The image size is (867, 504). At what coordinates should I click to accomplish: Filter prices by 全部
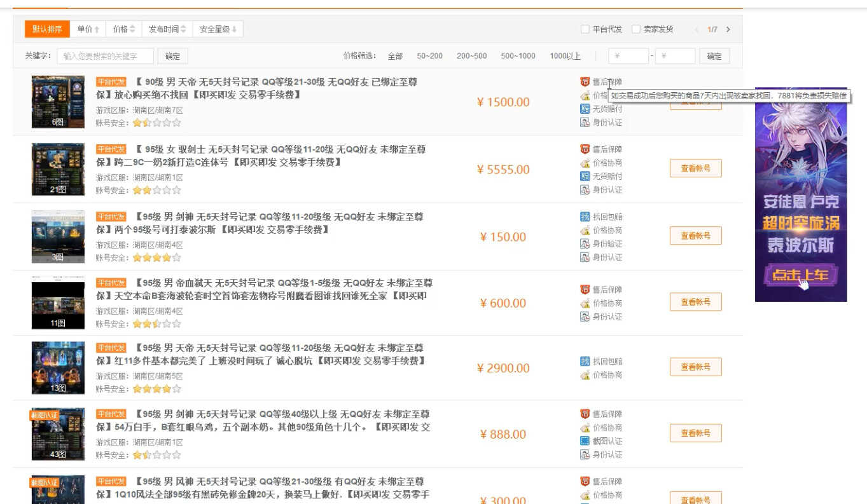pos(395,56)
